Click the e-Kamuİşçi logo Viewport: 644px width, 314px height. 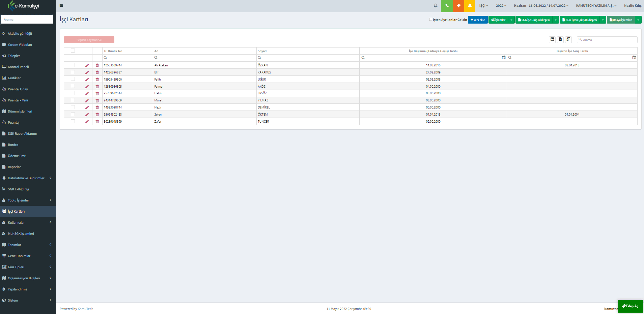24,6
